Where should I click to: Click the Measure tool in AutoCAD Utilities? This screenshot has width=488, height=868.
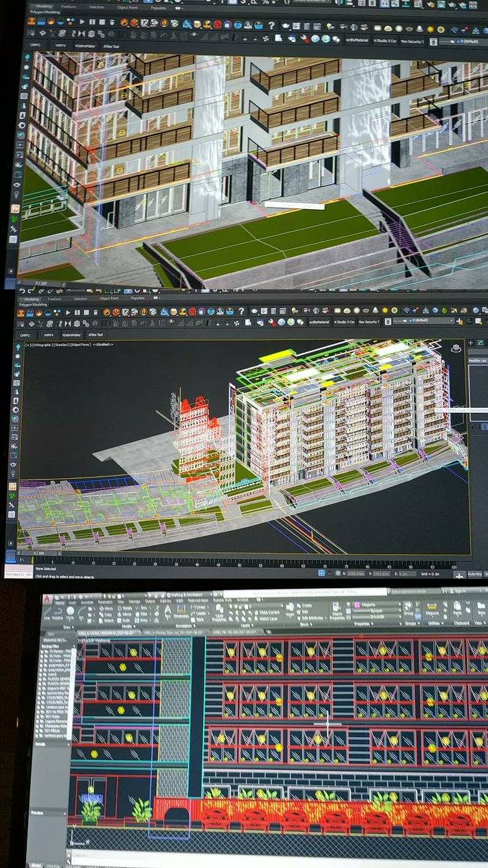[432, 608]
